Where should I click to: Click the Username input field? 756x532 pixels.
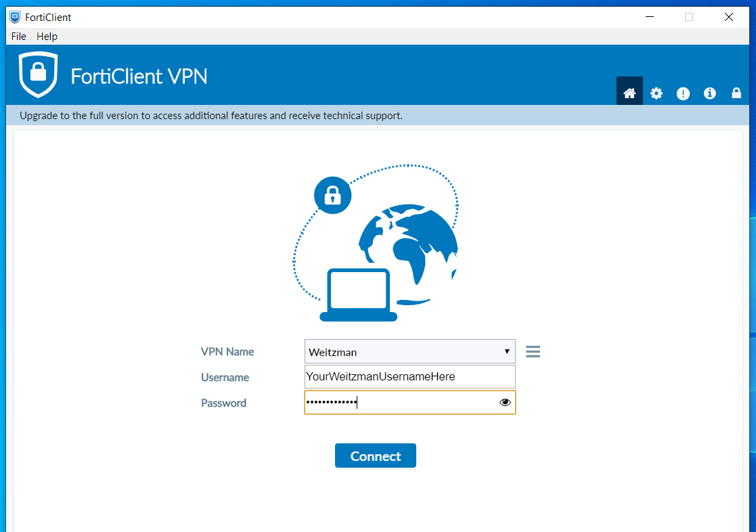point(410,377)
